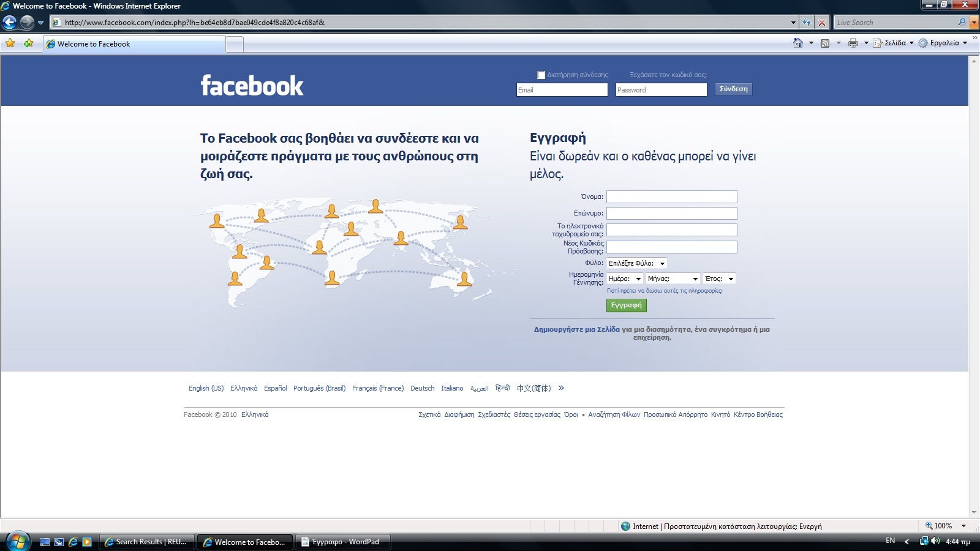Open Ξεχάσατε τον κωδικό σας link
Image resolution: width=980 pixels, height=551 pixels.
(x=668, y=75)
